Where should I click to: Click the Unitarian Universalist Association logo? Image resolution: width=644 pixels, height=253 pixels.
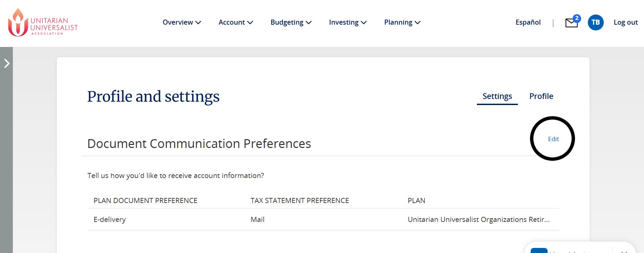(x=43, y=23)
